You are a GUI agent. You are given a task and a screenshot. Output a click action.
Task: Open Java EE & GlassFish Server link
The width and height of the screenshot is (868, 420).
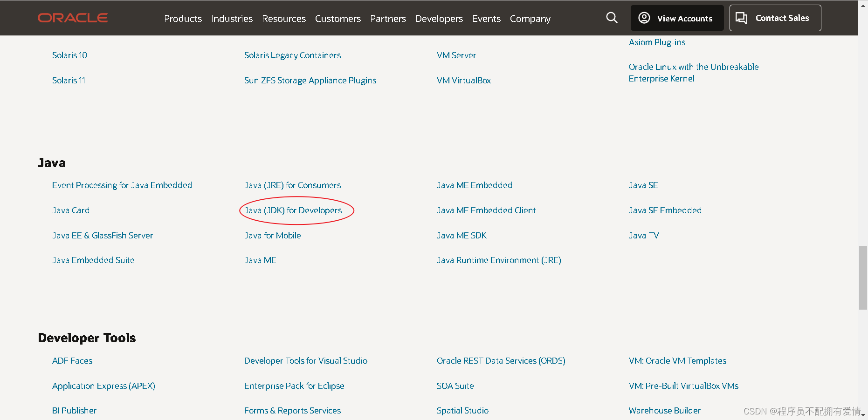pyautogui.click(x=103, y=236)
